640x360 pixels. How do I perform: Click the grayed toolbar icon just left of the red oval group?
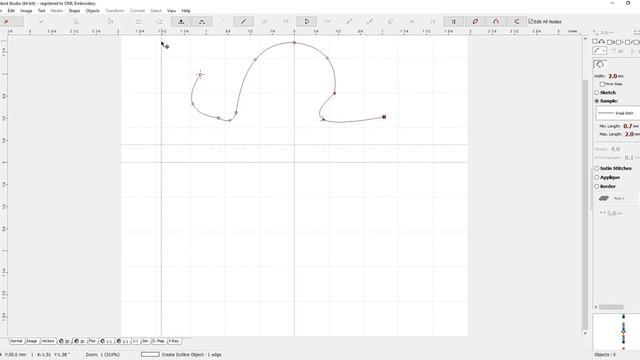433,22
